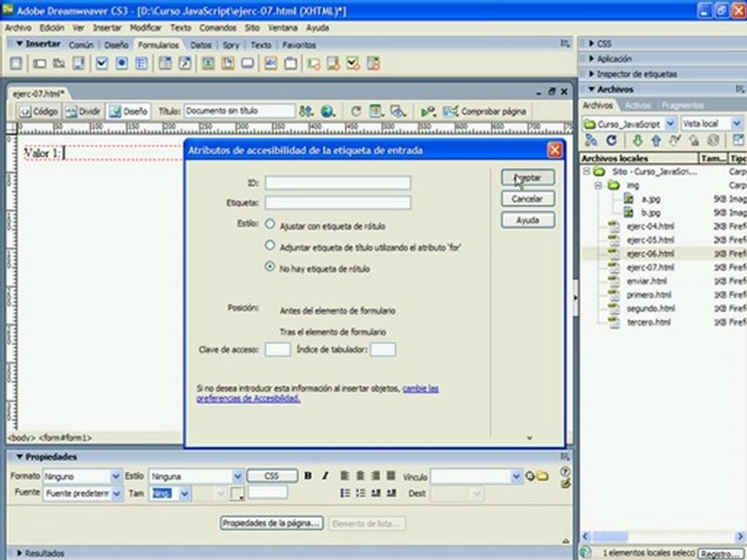Insert a Hidden Field form element
This screenshot has width=747, height=560.
point(59,63)
